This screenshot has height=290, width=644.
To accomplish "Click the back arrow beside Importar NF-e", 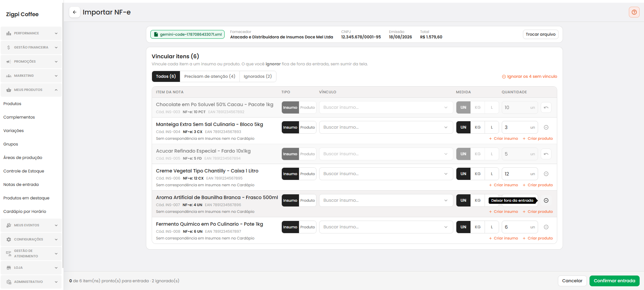I will click(75, 12).
